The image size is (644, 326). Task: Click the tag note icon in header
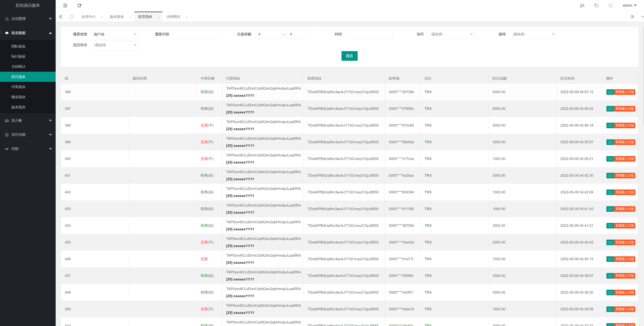coord(596,6)
